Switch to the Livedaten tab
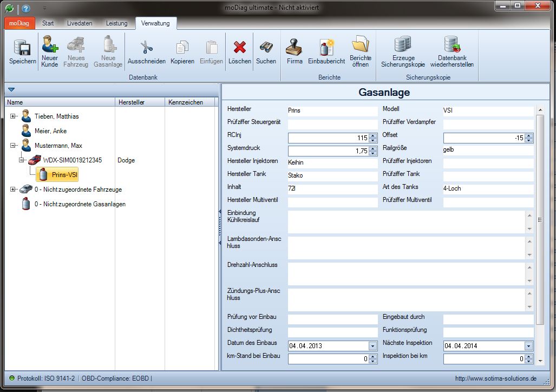 click(80, 23)
